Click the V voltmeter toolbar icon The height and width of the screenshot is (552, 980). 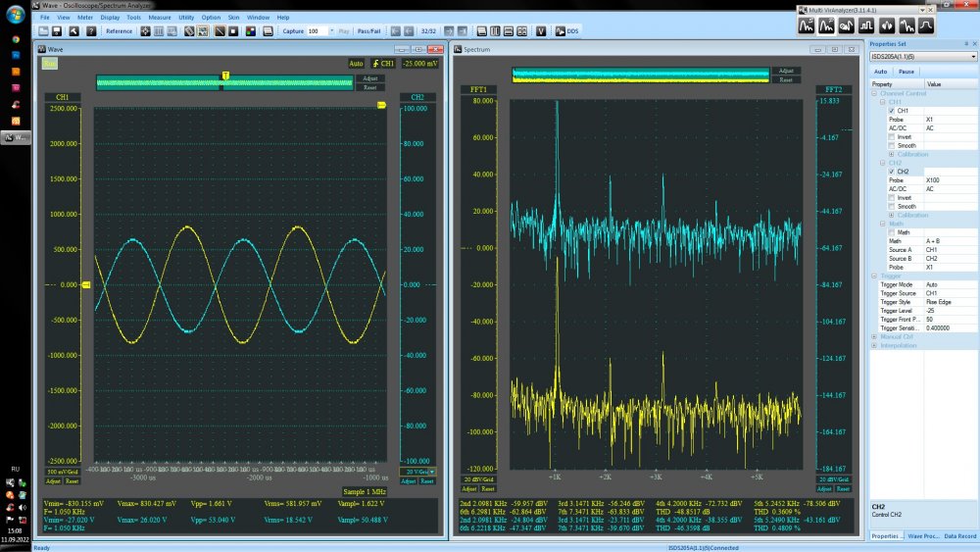pos(540,31)
